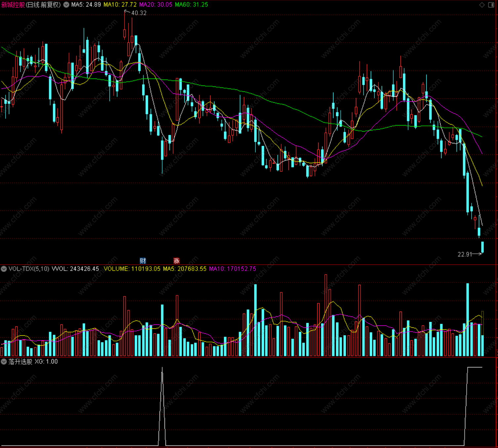Expand the 落升选股 indicator dropdown arrow
The image size is (498, 448).
coord(4,362)
